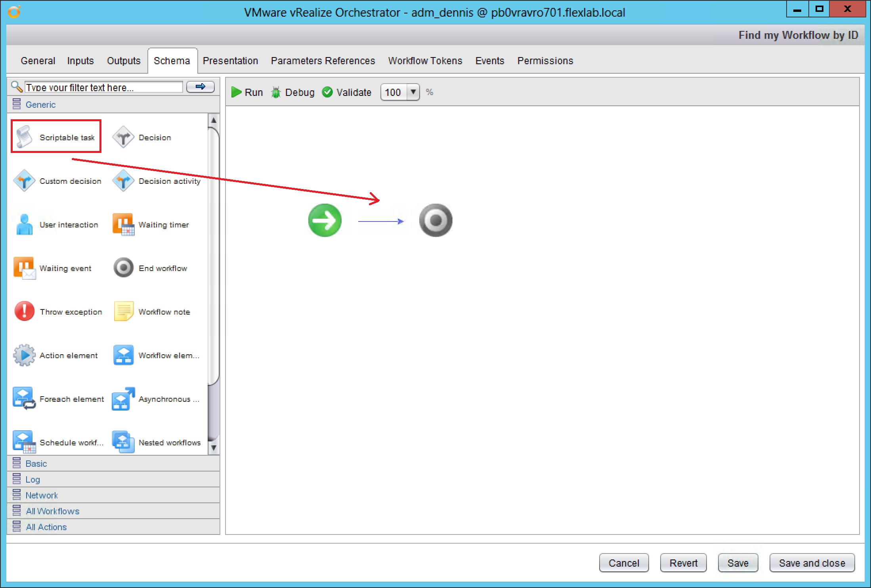This screenshot has width=871, height=588.
Task: Click the Cancel button
Action: pos(624,563)
